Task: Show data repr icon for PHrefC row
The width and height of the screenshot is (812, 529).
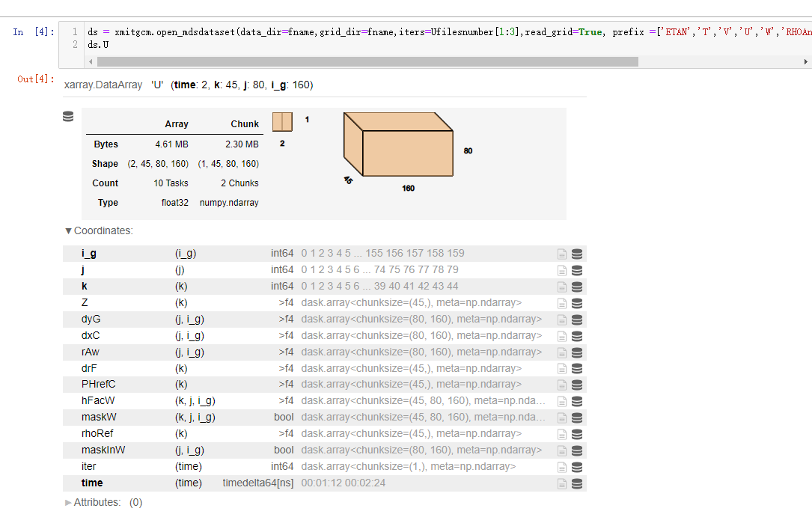Action: 577,385
